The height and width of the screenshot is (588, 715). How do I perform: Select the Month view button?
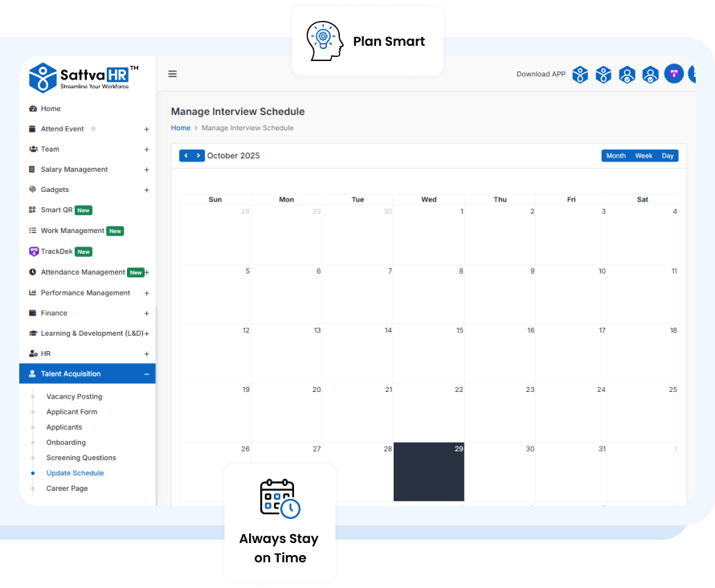click(615, 156)
